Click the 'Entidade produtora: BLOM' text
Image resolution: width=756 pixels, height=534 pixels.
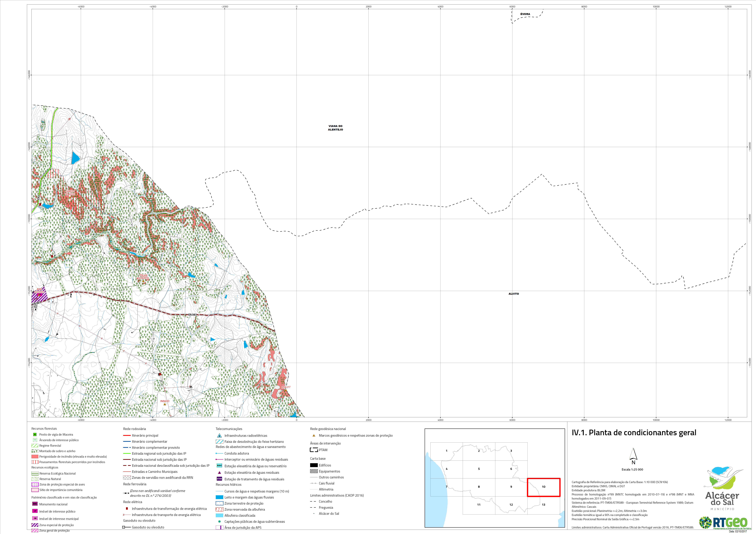click(588, 490)
